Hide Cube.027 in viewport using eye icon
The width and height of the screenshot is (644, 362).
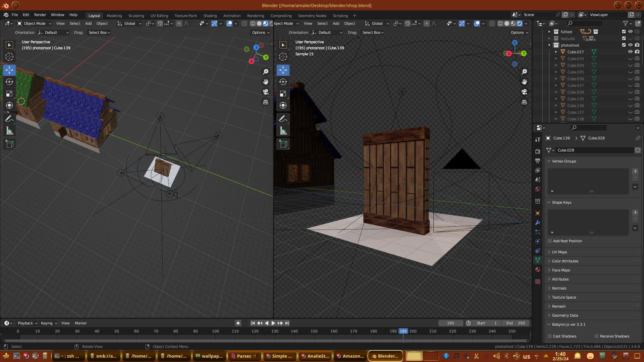(630, 52)
